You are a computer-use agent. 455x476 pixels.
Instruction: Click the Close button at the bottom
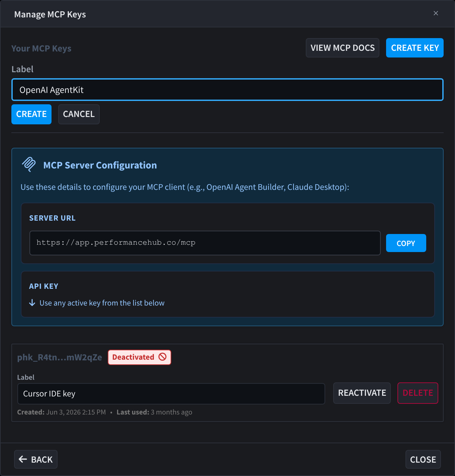click(x=423, y=459)
